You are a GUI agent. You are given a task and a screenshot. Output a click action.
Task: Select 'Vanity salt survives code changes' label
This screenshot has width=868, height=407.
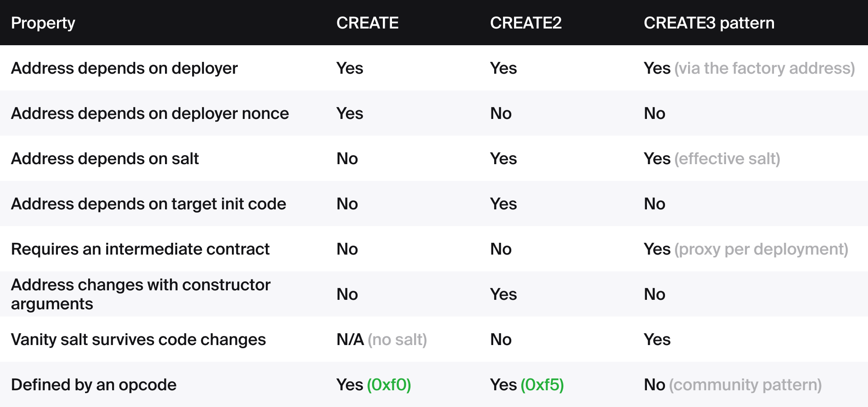click(138, 340)
